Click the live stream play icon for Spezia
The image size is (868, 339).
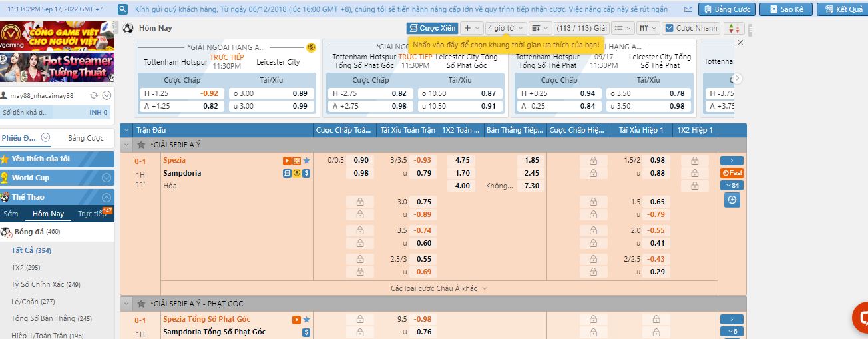tap(287, 161)
